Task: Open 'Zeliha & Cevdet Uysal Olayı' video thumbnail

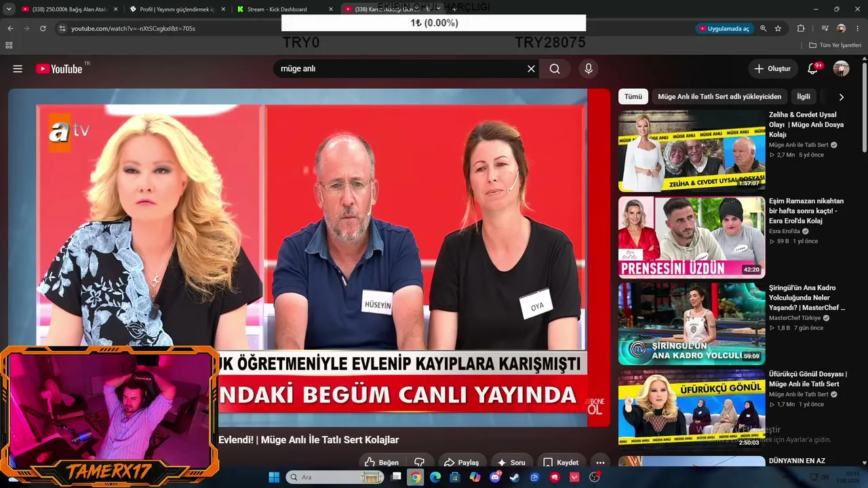Action: [692, 151]
